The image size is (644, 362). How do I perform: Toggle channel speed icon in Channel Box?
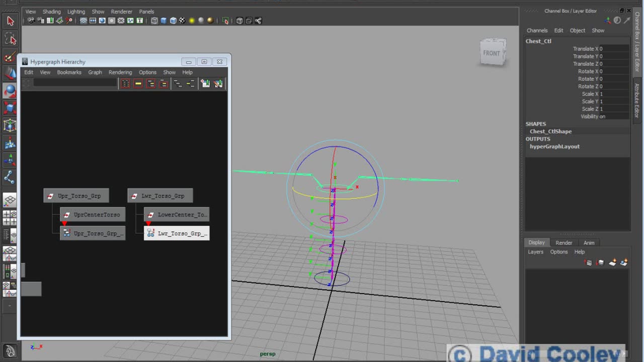617,21
